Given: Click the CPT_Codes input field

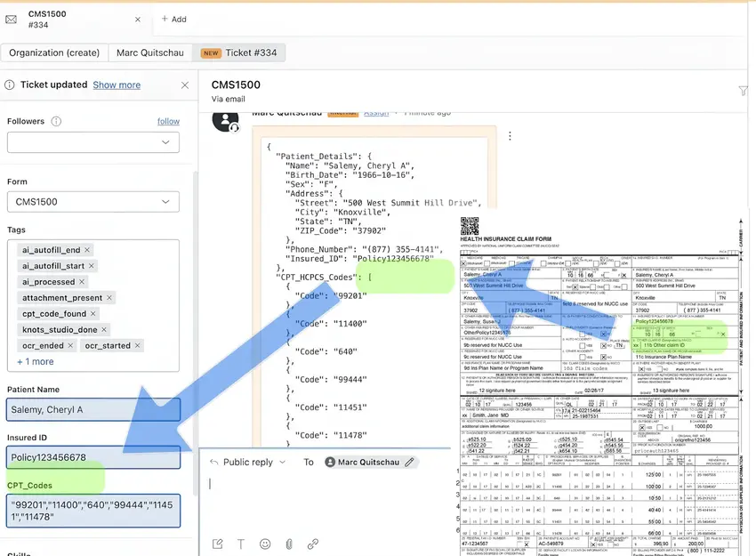Looking at the screenshot, I should 93,511.
